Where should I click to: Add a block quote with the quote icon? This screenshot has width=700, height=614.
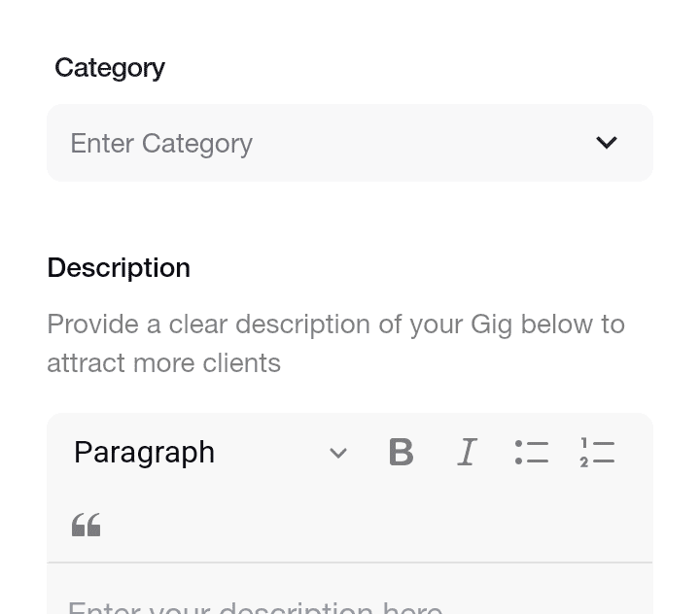tap(87, 525)
